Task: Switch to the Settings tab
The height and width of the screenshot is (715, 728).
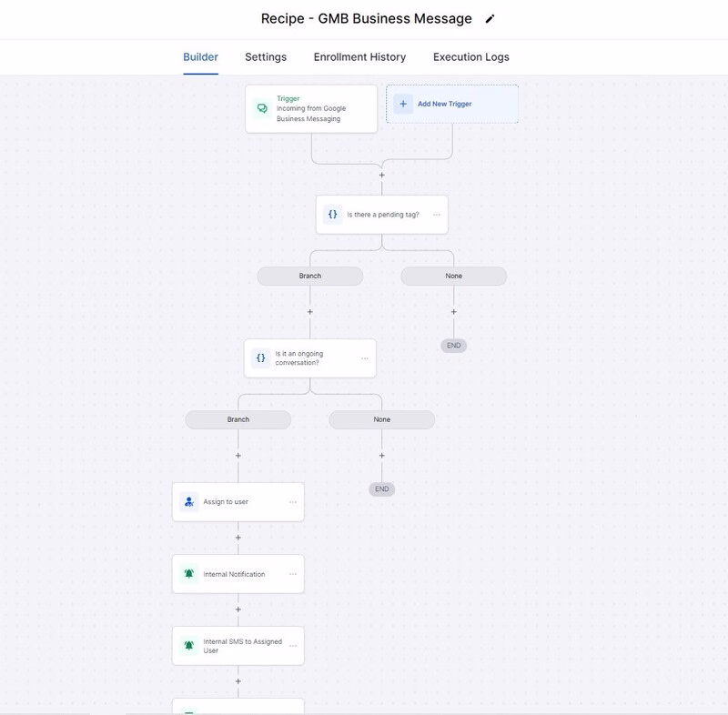Action: (266, 57)
